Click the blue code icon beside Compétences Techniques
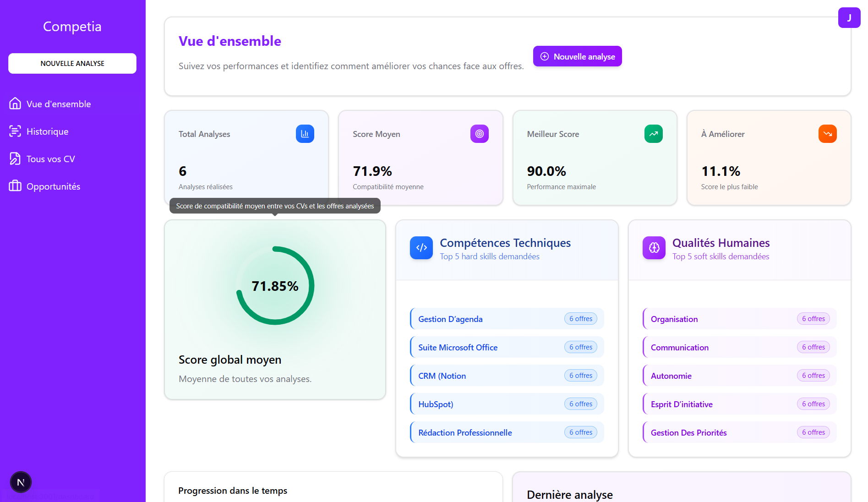The height and width of the screenshot is (502, 868). [x=421, y=248]
